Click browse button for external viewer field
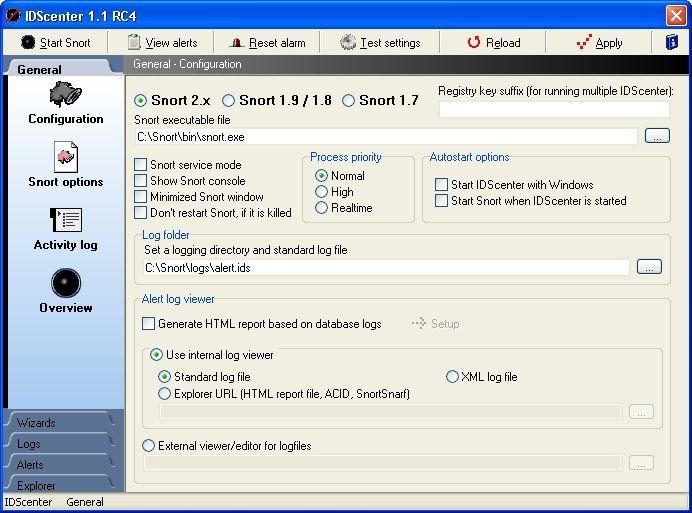Screen dimensions: 692x513 (x=641, y=463)
